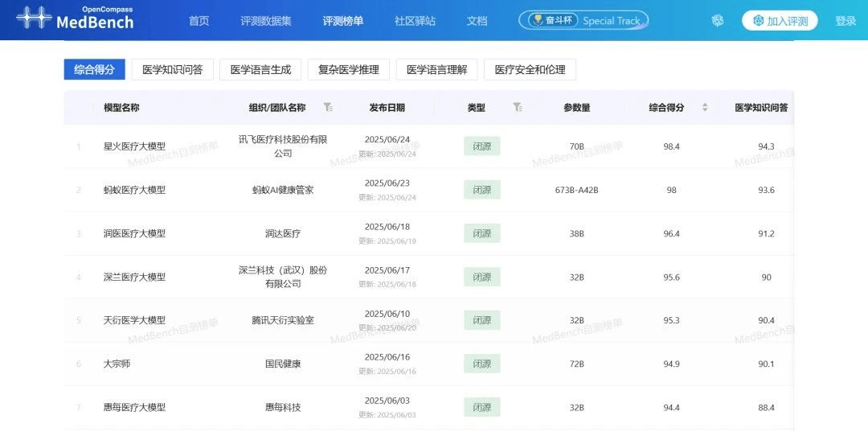Click the 发布日期 column header
The height and width of the screenshot is (432, 868).
click(387, 108)
